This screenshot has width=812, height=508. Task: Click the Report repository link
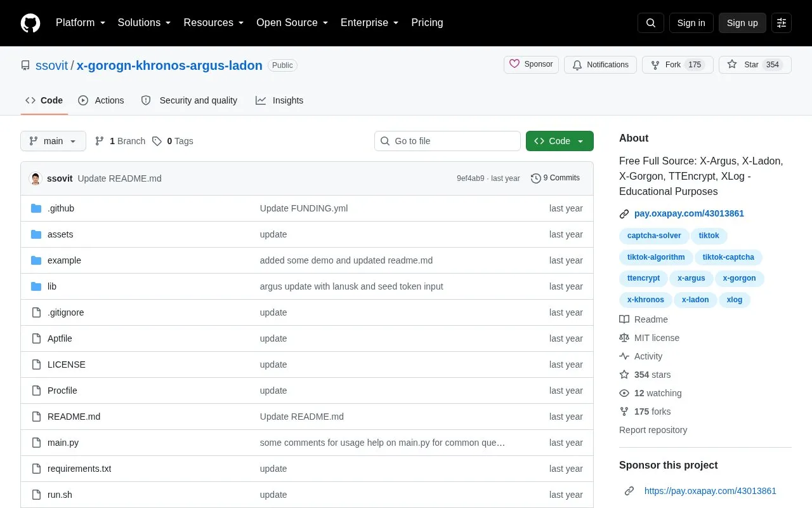(653, 430)
